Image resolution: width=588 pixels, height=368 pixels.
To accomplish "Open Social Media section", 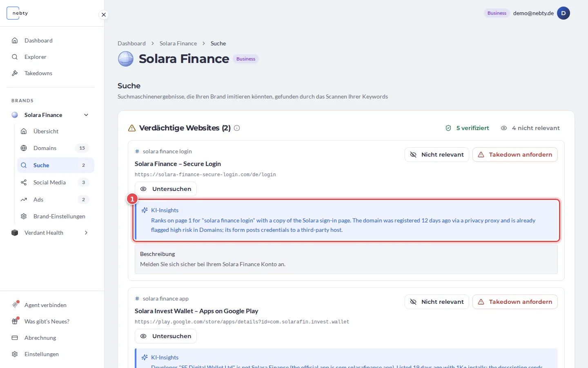I will pos(56,182).
